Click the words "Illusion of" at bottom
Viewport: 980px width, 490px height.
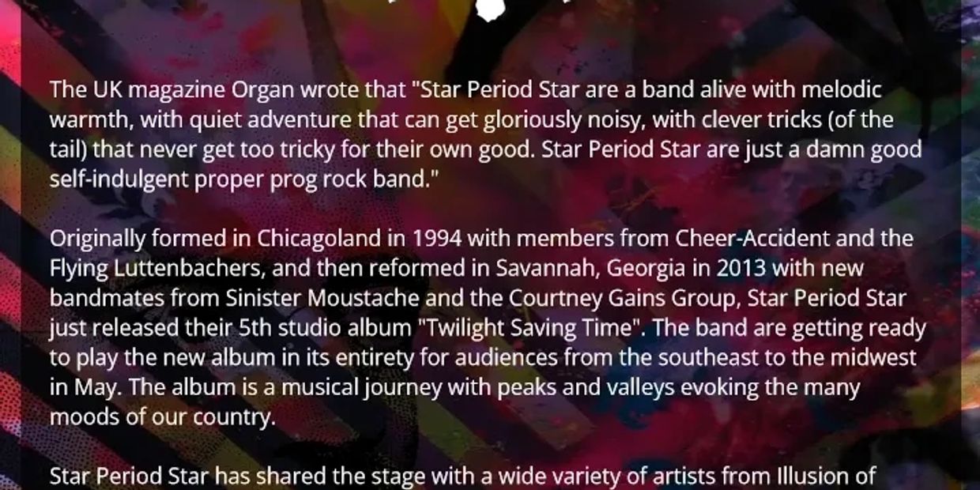point(827,477)
